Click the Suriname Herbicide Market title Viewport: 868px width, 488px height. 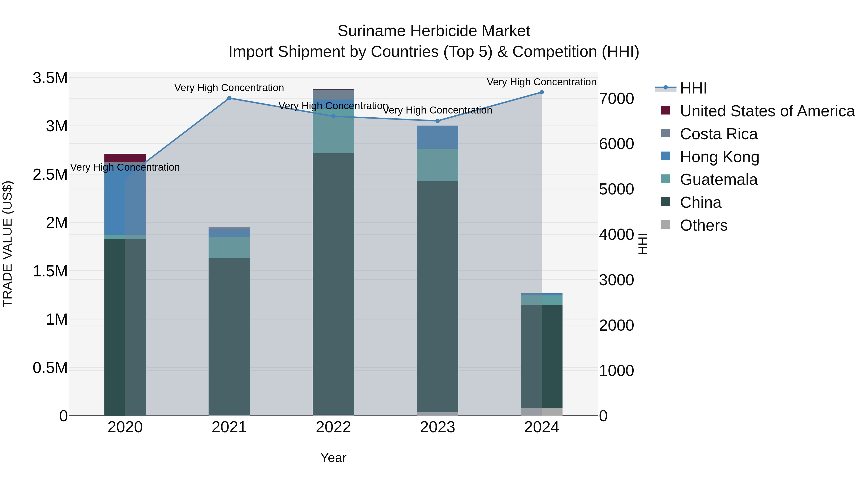coord(434,31)
